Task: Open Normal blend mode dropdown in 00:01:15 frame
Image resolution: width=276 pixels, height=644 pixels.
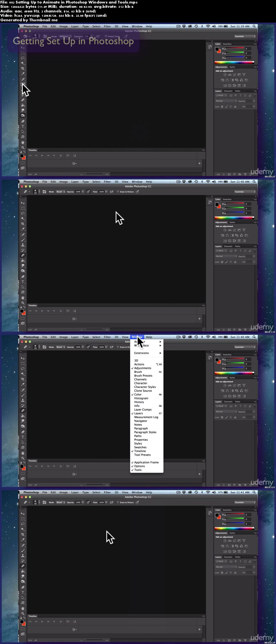Action: (x=226, y=256)
